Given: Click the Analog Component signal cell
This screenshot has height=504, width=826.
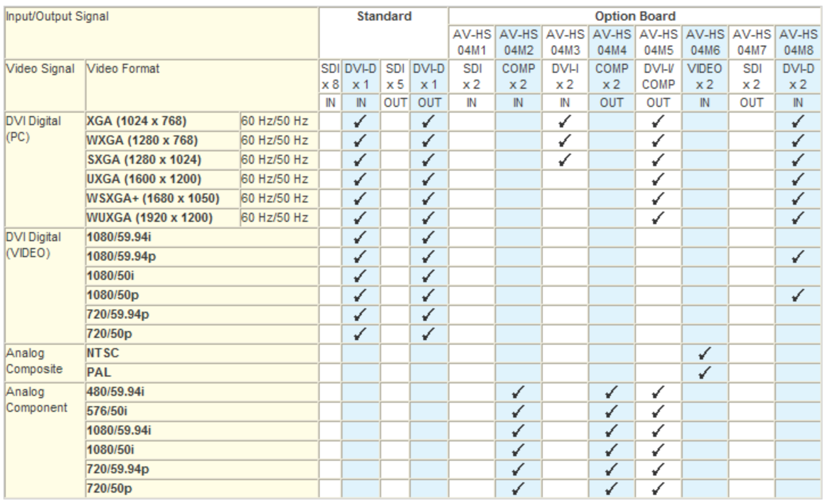Looking at the screenshot, I should (x=45, y=440).
